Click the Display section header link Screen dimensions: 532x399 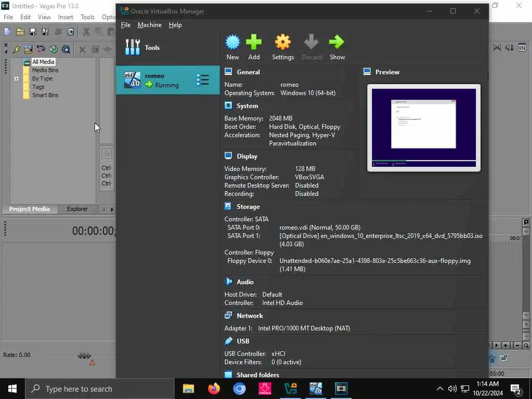(x=247, y=156)
